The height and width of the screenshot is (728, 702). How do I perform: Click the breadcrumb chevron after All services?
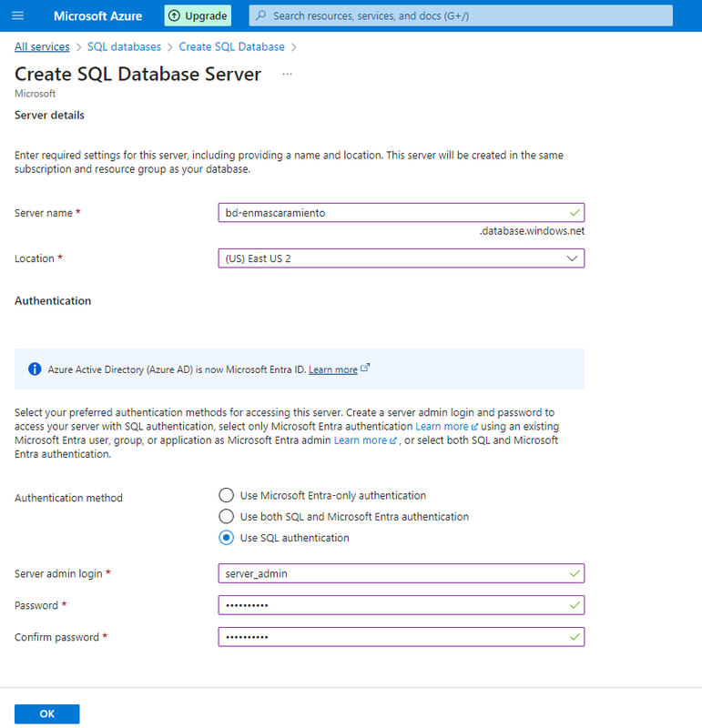tap(78, 47)
